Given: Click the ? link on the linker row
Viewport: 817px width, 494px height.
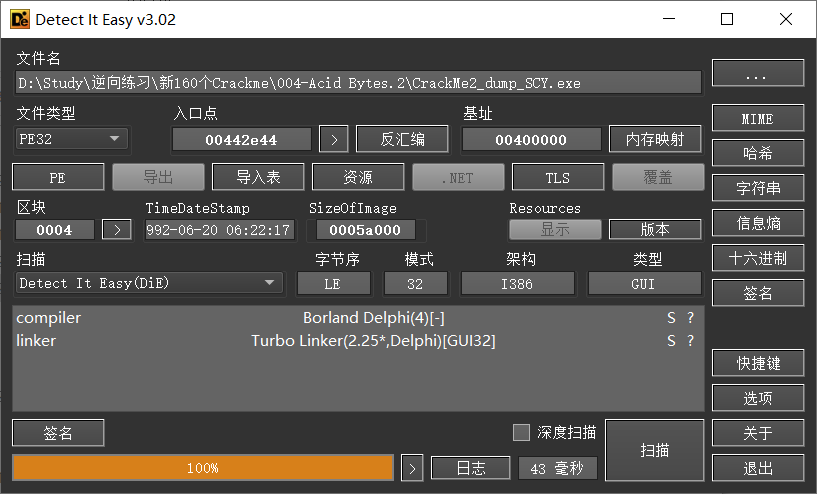Looking at the screenshot, I should [x=690, y=341].
